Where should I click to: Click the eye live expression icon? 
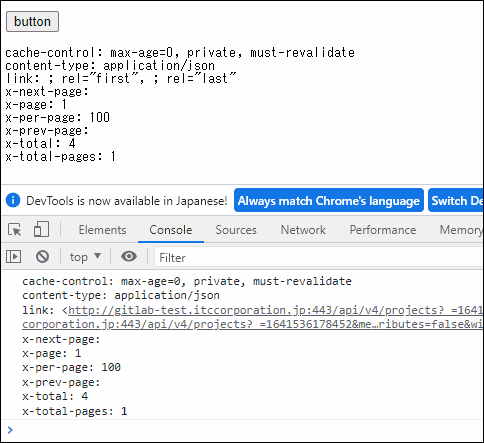(x=129, y=256)
